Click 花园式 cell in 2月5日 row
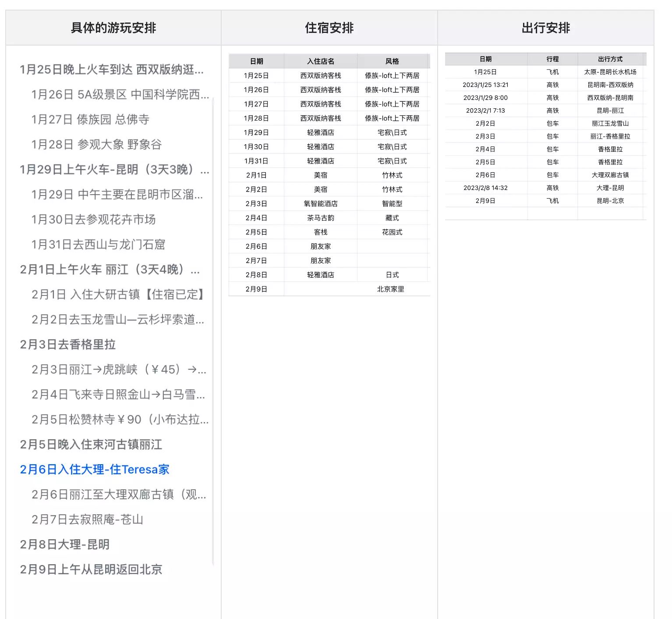Viewport: 672px width, 619px height. point(392,232)
